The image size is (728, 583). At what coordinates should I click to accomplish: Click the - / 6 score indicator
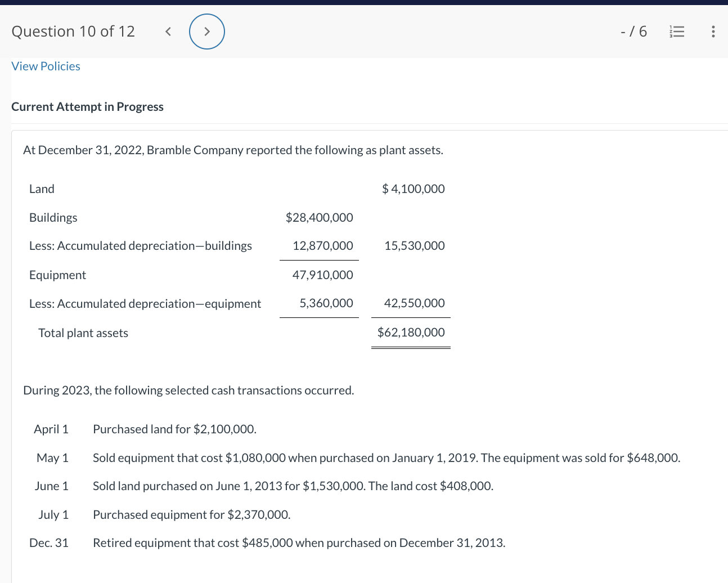[x=634, y=32]
